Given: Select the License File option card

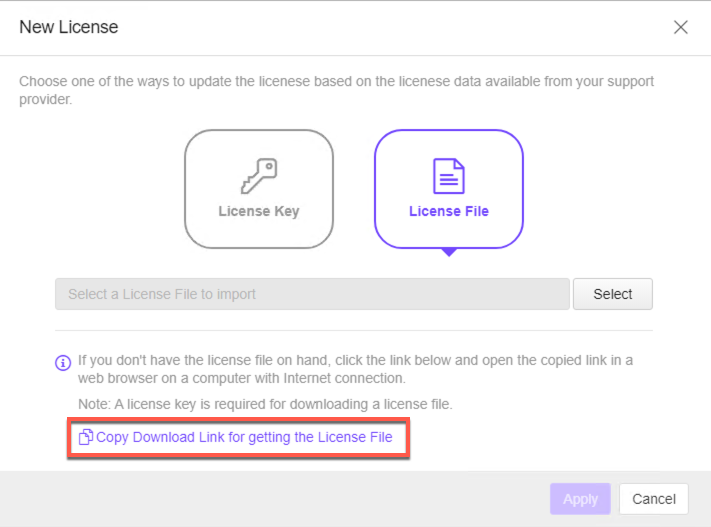Looking at the screenshot, I should tap(449, 189).
